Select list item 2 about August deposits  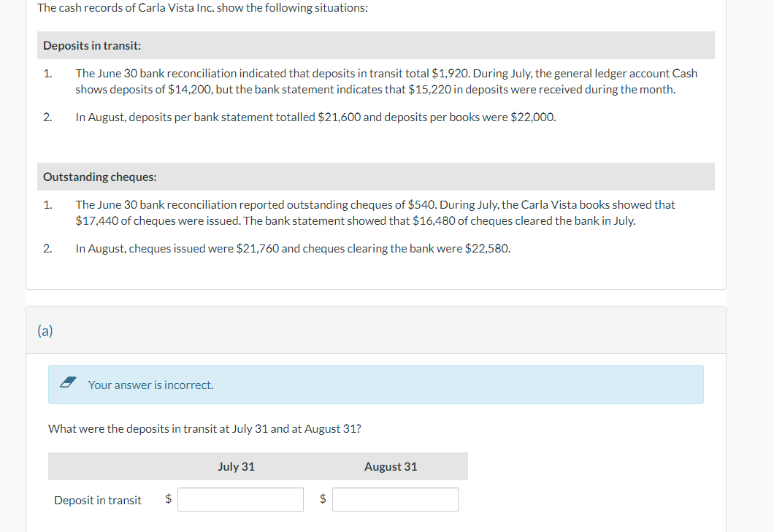coord(315,117)
